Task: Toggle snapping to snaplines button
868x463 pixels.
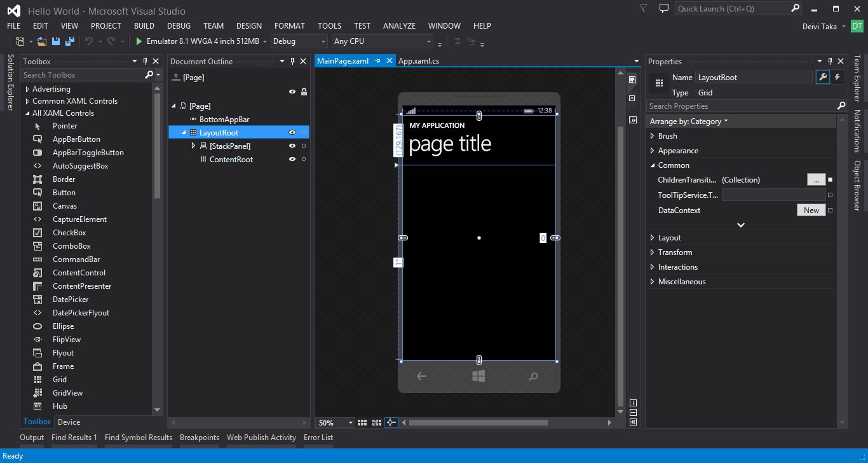Action: point(391,422)
